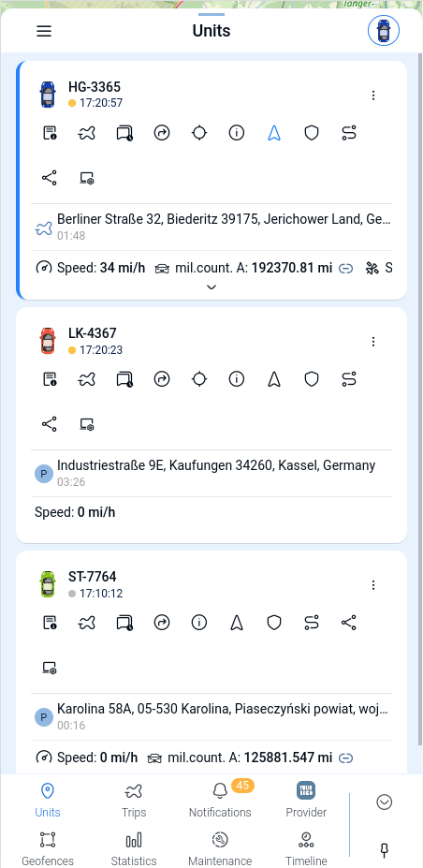The width and height of the screenshot is (423, 868).
Task: Open the Notifications tab
Action: (220, 801)
